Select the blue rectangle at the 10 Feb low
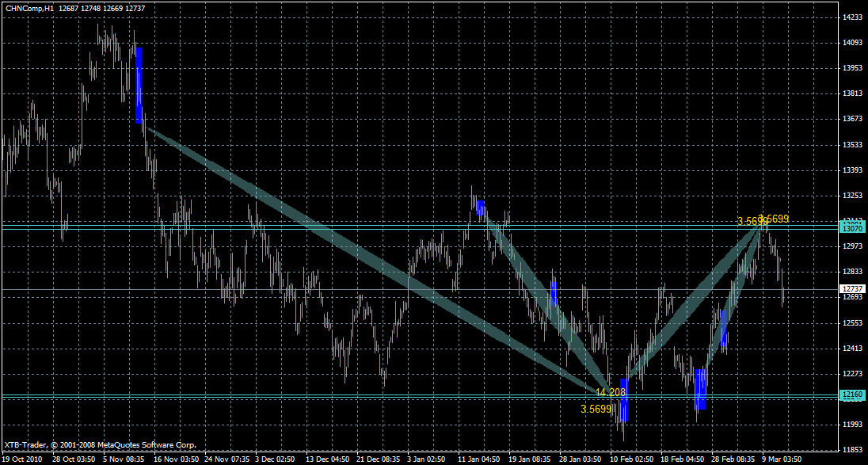 [624, 400]
